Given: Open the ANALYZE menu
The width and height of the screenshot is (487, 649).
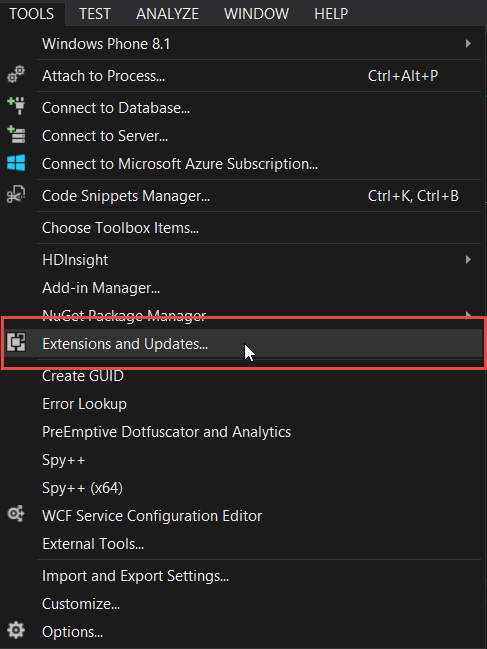Looking at the screenshot, I should click(167, 14).
